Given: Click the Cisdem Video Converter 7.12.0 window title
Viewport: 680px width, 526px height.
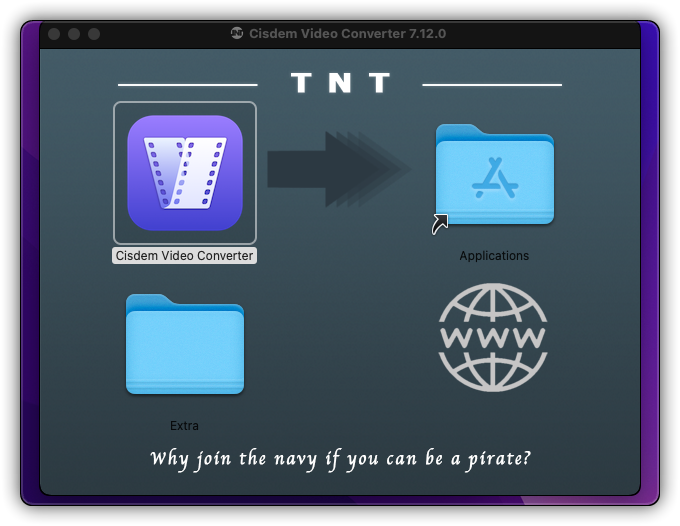Looking at the screenshot, I should point(347,33).
